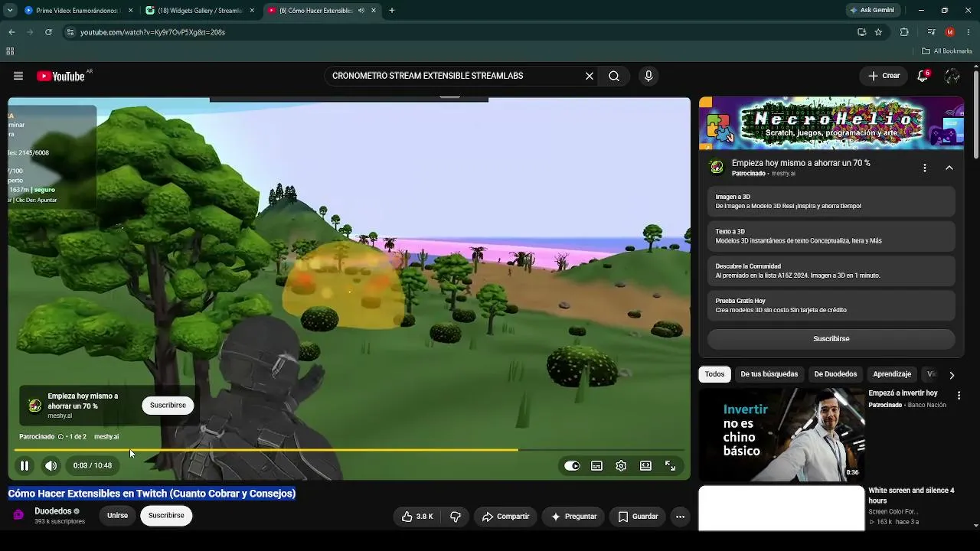980x551 pixels.
Task: Mute the audio of the current YouTube tab
Action: (361, 11)
